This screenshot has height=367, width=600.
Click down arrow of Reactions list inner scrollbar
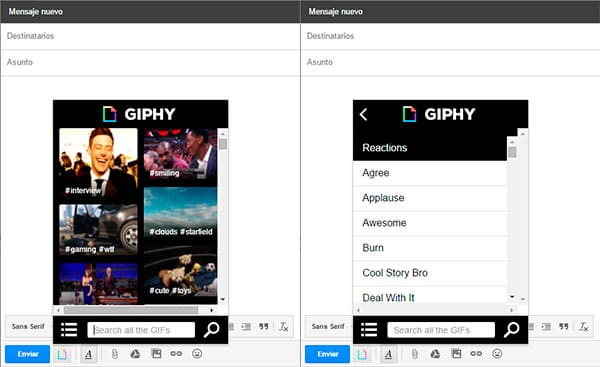tap(512, 297)
